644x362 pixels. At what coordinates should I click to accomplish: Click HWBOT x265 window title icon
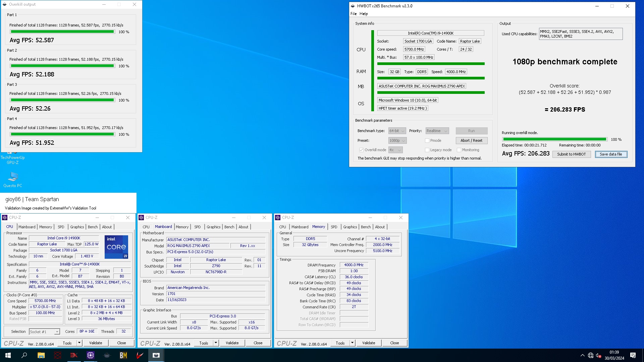pyautogui.click(x=353, y=6)
